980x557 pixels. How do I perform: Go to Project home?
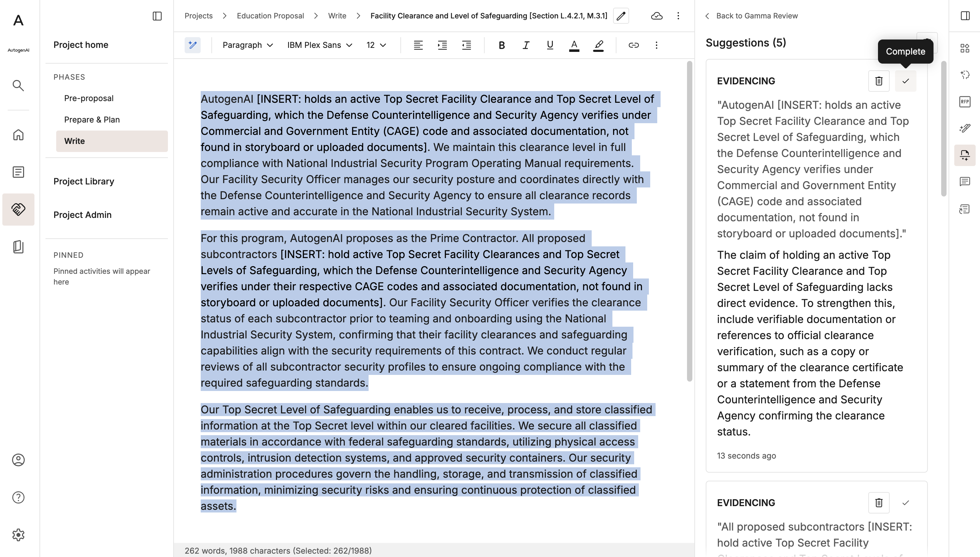click(x=81, y=45)
